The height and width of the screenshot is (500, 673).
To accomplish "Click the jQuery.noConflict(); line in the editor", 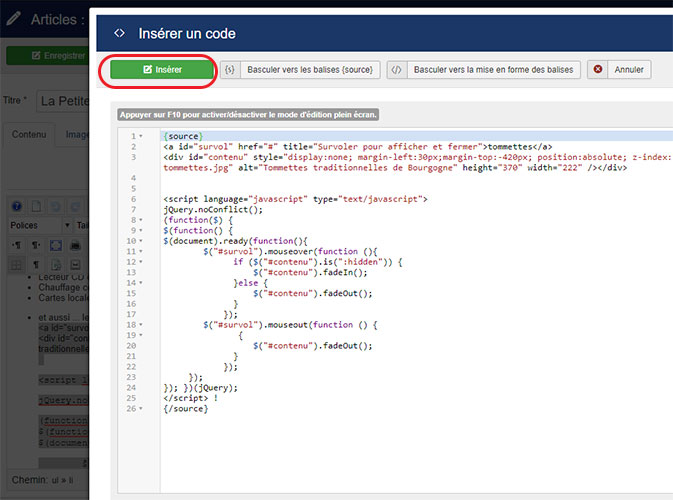I will 213,209.
